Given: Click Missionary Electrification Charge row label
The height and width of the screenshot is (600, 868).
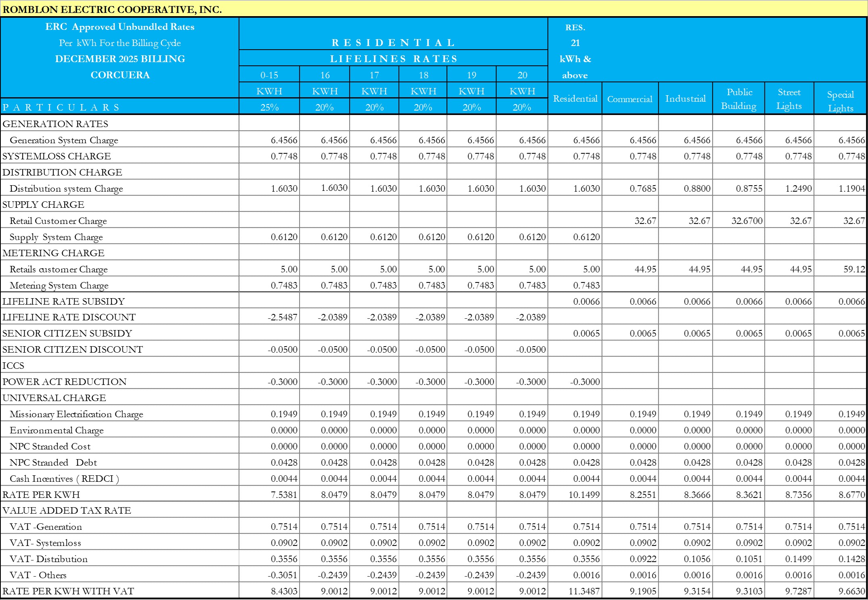Looking at the screenshot, I should (76, 414).
